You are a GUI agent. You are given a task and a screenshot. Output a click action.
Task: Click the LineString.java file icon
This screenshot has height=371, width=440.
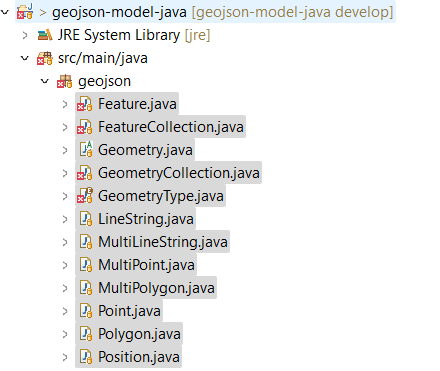tap(86, 219)
